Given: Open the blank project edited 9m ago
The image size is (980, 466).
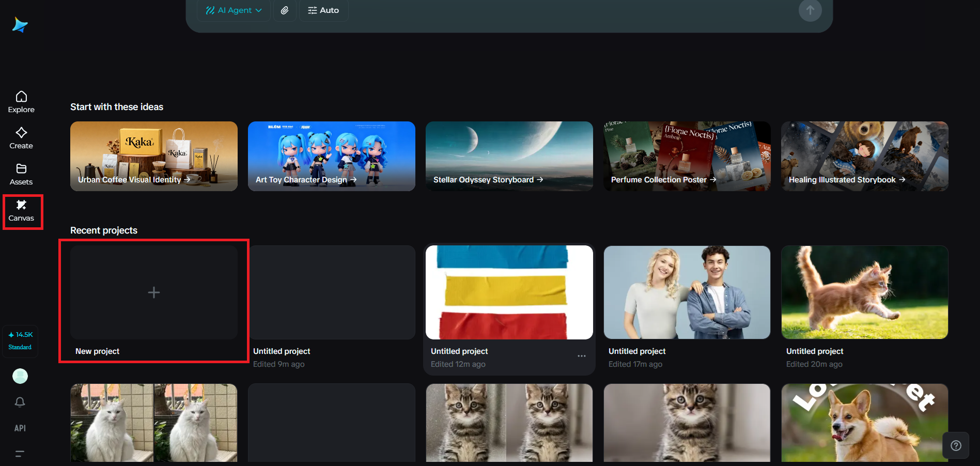Looking at the screenshot, I should coord(332,292).
